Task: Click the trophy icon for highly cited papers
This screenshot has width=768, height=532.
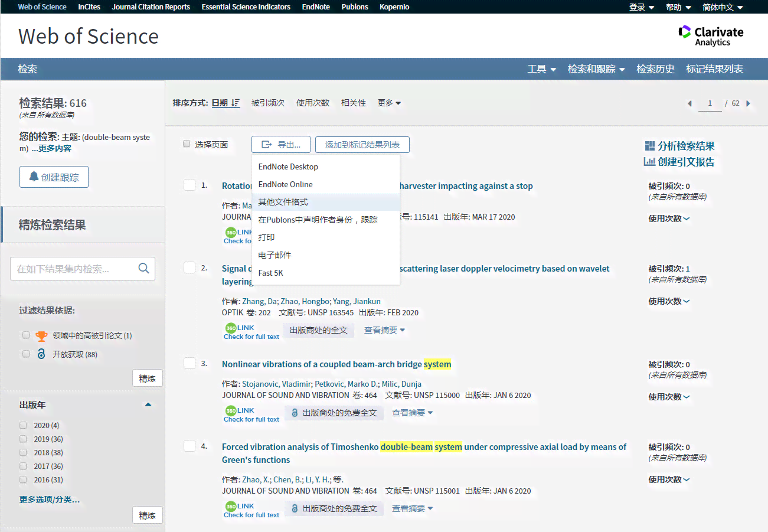Action: pos(41,336)
